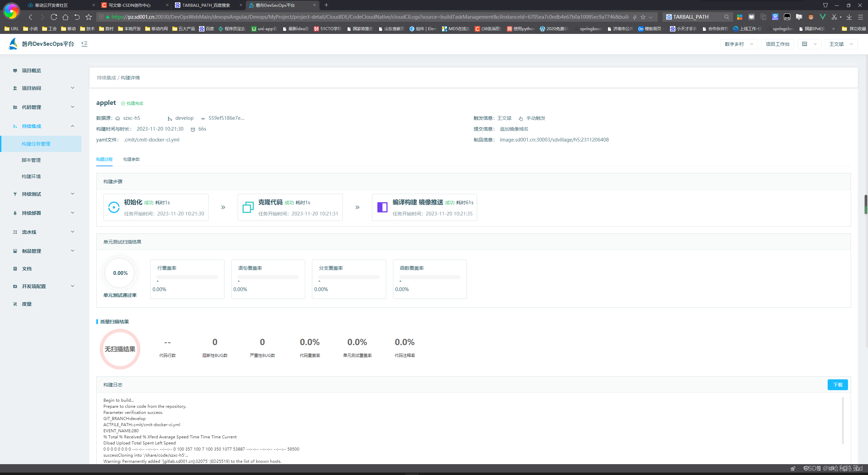Bookmark page with star icon in toolbar
The image size is (868, 475).
click(88, 17)
